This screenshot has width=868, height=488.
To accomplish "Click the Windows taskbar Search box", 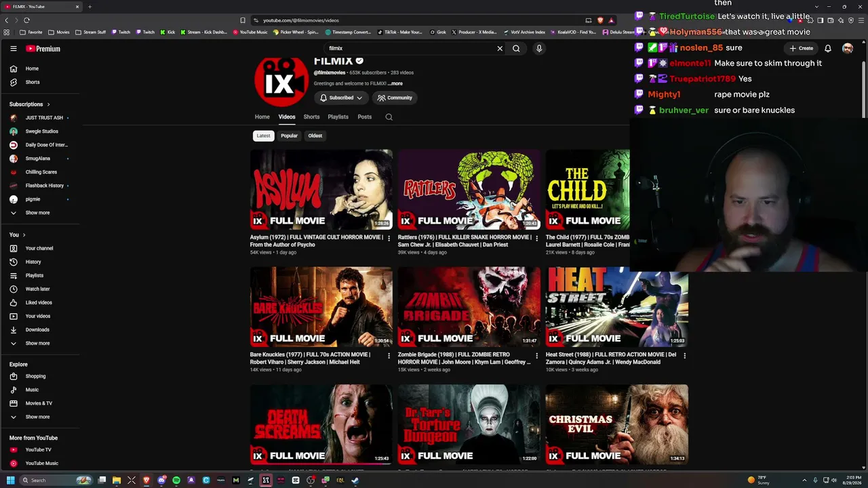I will tap(56, 481).
